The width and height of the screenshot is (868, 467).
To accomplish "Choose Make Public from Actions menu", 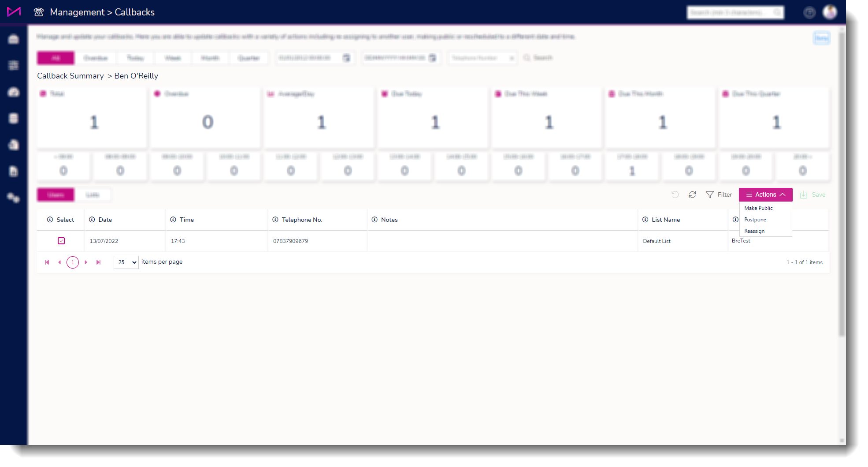I will 758,208.
